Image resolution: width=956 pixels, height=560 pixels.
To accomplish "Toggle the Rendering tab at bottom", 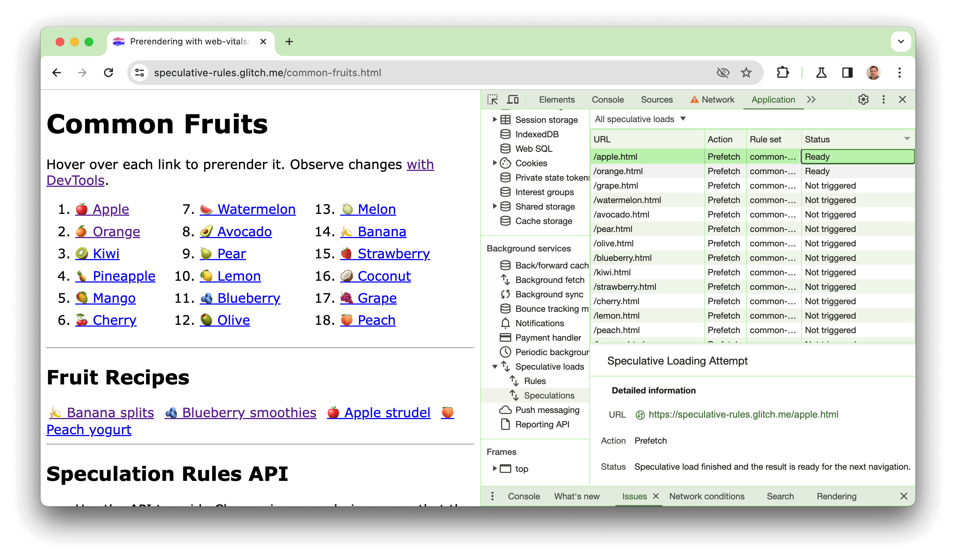I will (x=836, y=496).
